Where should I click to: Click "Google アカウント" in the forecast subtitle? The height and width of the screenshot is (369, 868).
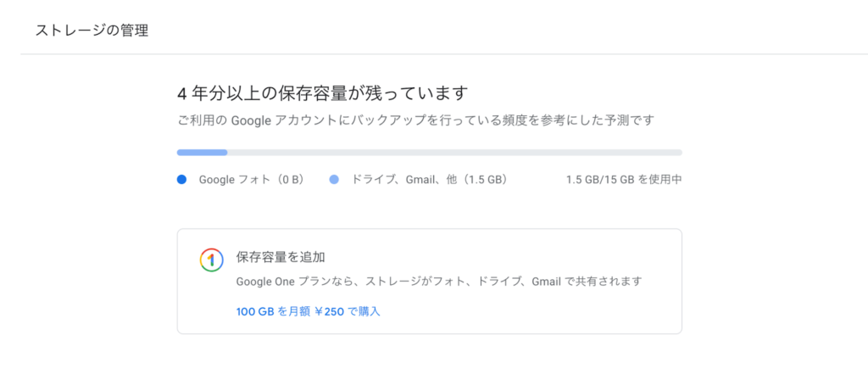(262, 120)
